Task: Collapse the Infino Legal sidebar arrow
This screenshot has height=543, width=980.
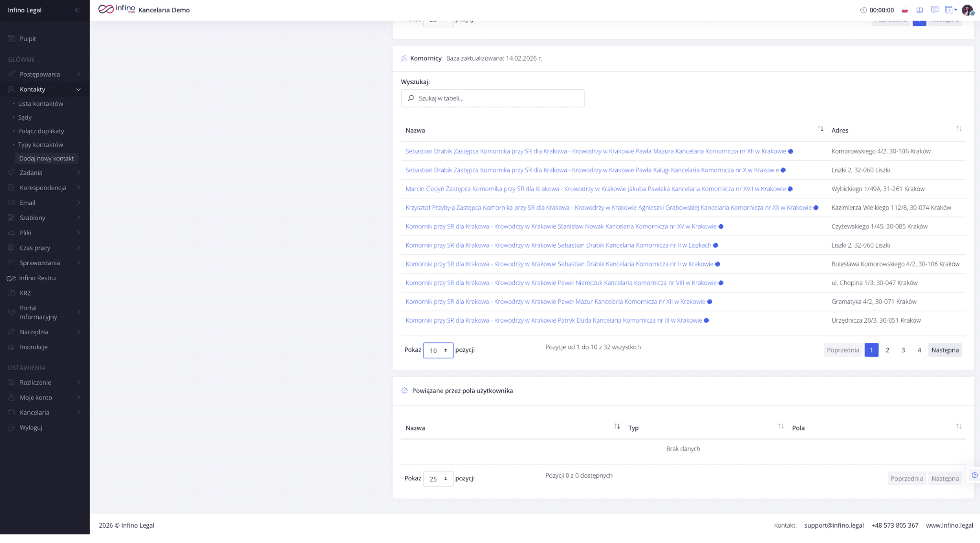Action: (77, 10)
